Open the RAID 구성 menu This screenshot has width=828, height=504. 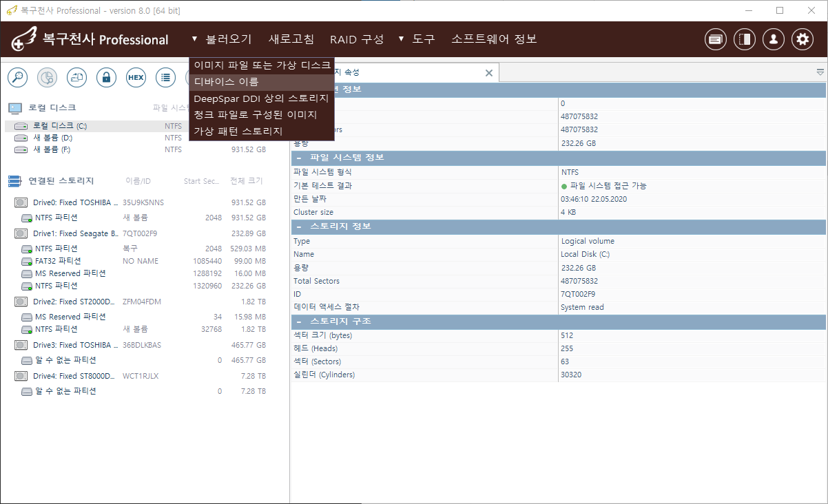[x=356, y=39]
